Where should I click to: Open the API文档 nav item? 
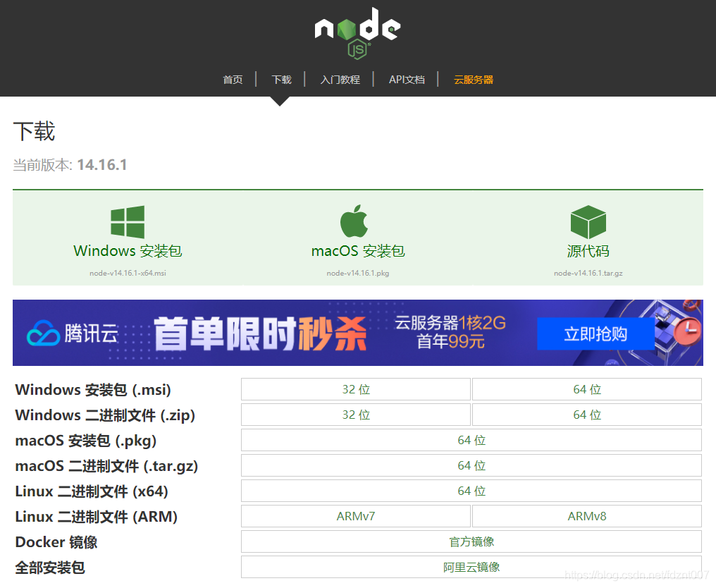(x=407, y=80)
